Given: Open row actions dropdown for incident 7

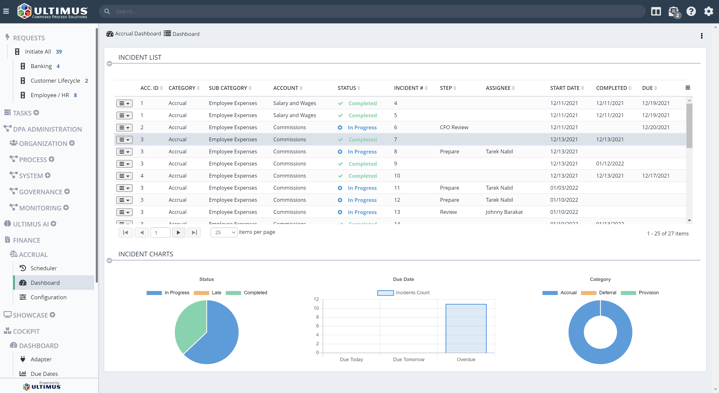Looking at the screenshot, I should [x=124, y=139].
